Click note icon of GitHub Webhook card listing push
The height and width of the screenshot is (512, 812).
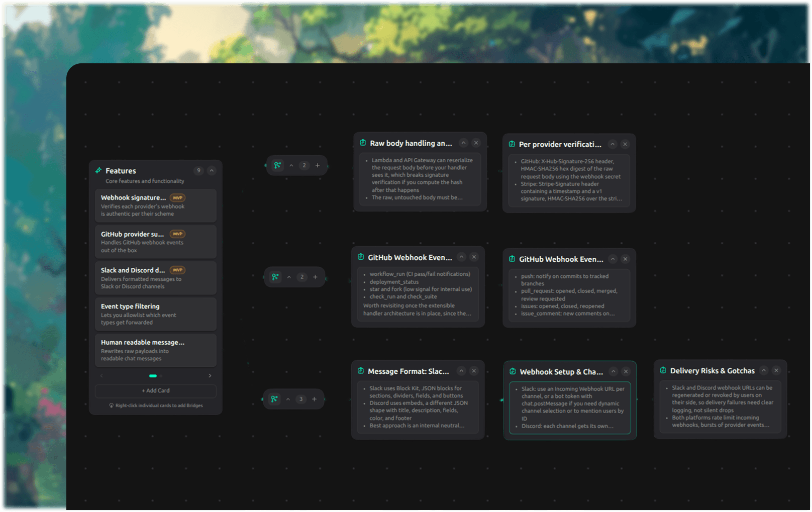click(512, 259)
